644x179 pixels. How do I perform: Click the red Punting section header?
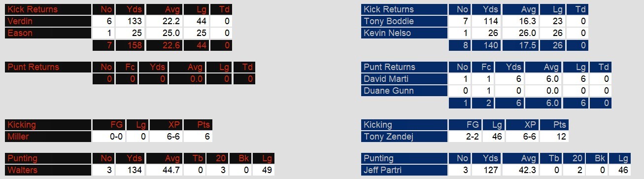pos(48,158)
